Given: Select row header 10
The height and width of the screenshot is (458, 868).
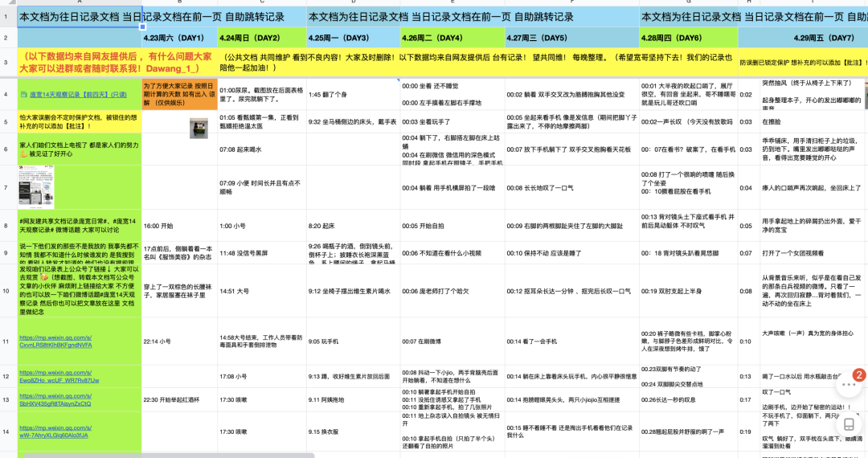Looking at the screenshot, I should (x=6, y=290).
